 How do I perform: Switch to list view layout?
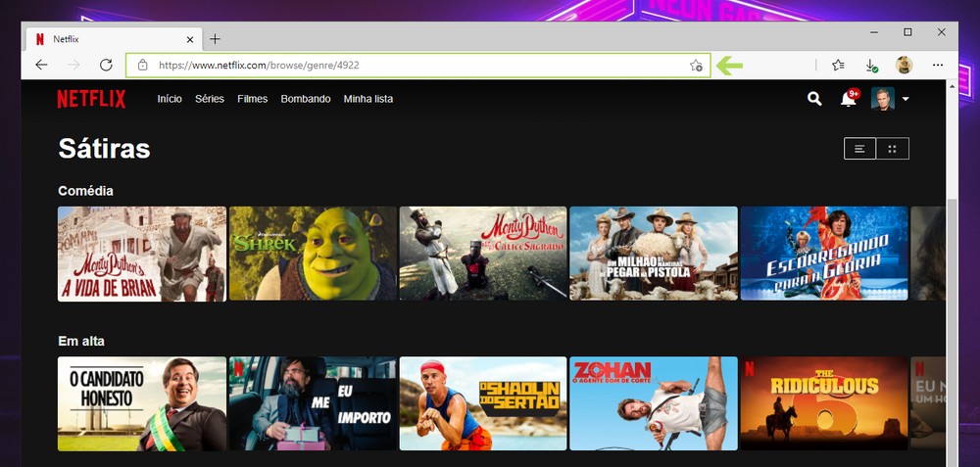coord(859,149)
